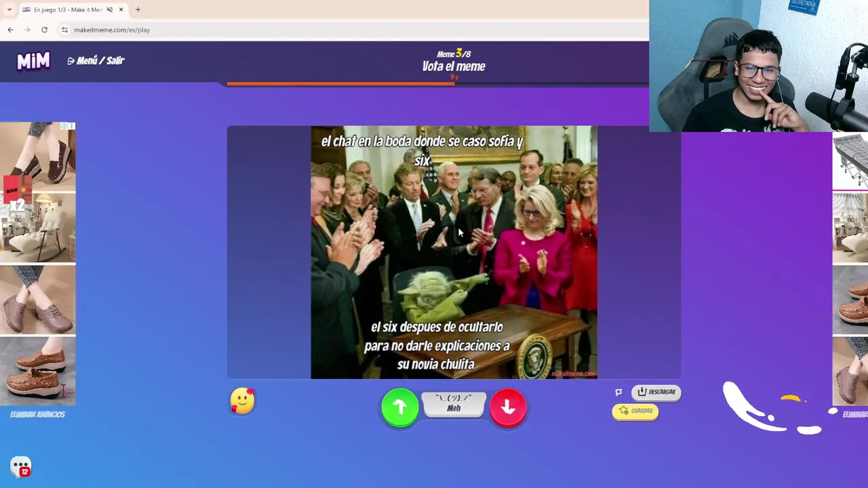Reload the browser page
The height and width of the screenshot is (488, 868).
point(44,30)
